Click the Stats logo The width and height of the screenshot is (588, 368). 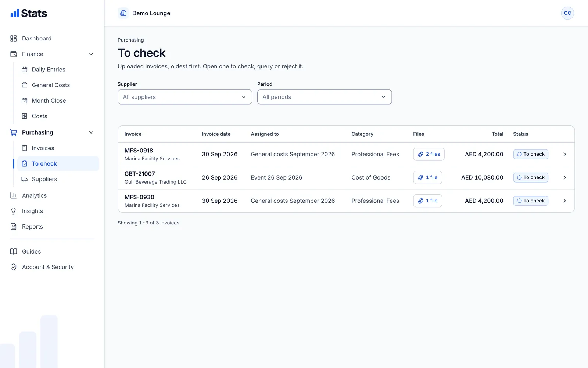coord(29,13)
